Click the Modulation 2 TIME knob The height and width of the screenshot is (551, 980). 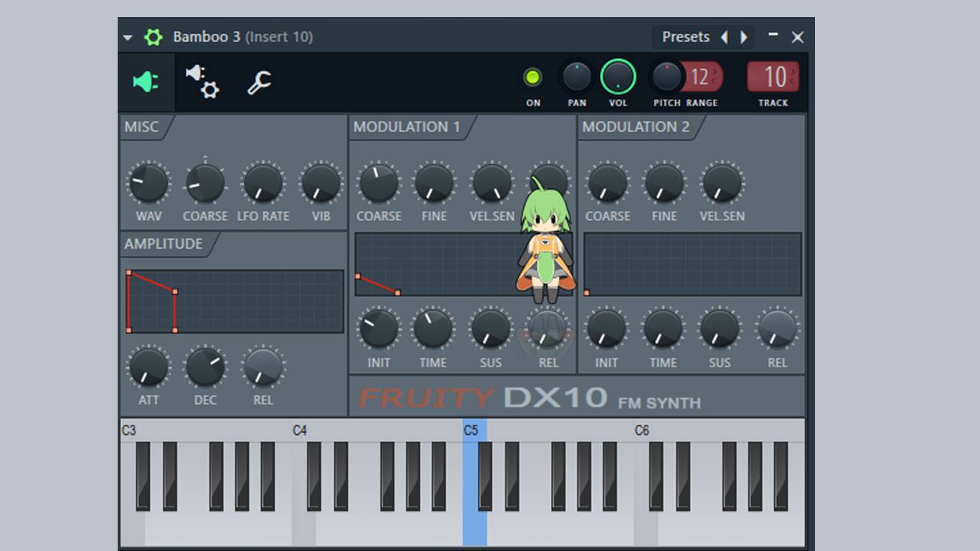click(x=663, y=329)
